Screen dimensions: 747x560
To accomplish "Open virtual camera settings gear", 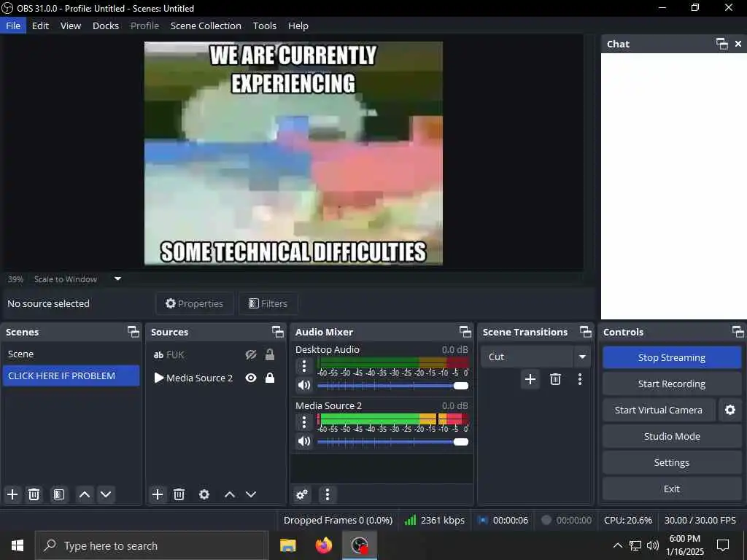I will (729, 410).
